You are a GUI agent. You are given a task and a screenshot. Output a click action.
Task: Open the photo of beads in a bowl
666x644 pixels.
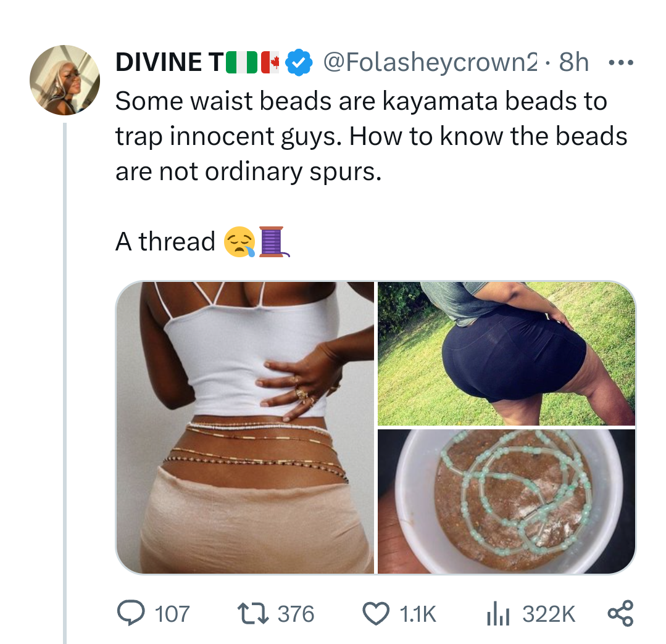click(506, 501)
